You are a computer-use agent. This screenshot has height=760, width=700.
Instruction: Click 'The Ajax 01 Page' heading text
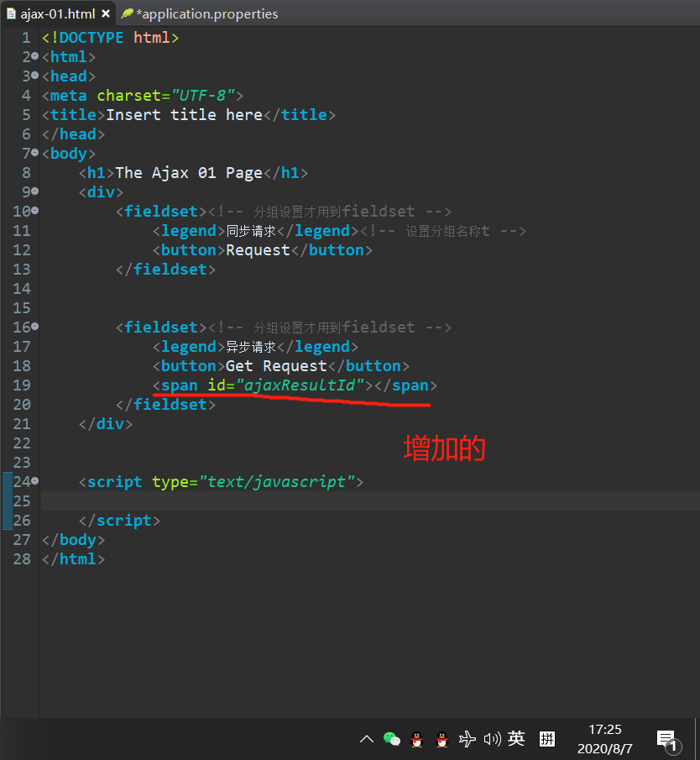[x=189, y=172]
